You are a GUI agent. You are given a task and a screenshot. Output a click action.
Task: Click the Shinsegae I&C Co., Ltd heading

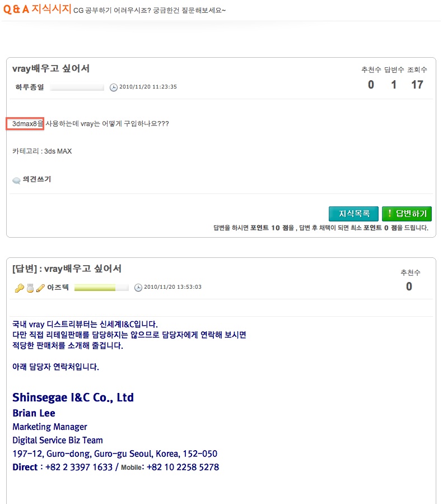point(73,397)
